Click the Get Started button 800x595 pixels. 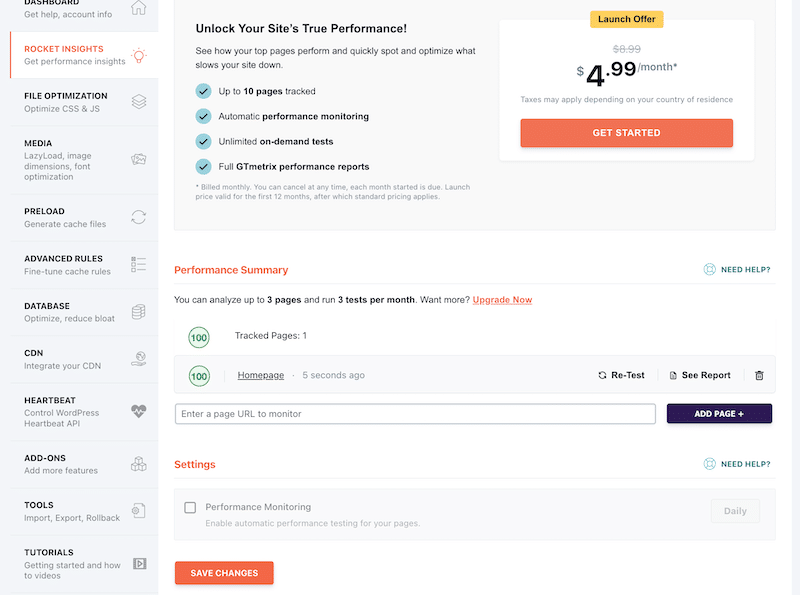point(626,132)
